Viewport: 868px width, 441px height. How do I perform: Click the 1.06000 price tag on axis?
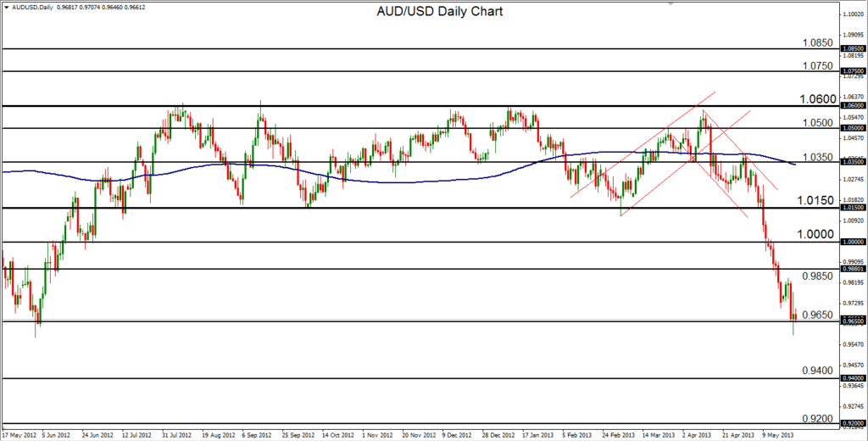[x=852, y=105]
